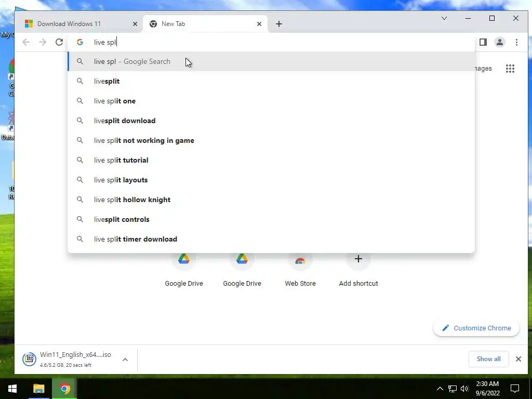
Task: Select 'livesplit download' suggestion
Action: pyautogui.click(x=271, y=121)
